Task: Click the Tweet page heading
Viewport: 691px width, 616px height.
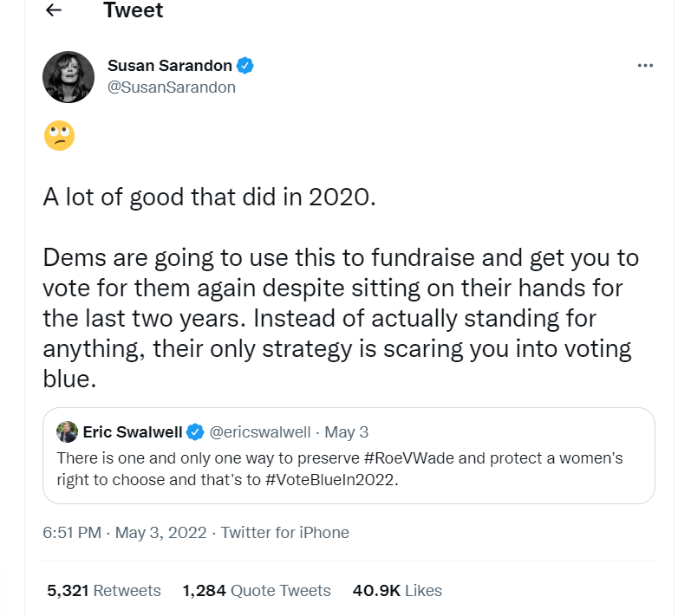Action: click(x=133, y=10)
